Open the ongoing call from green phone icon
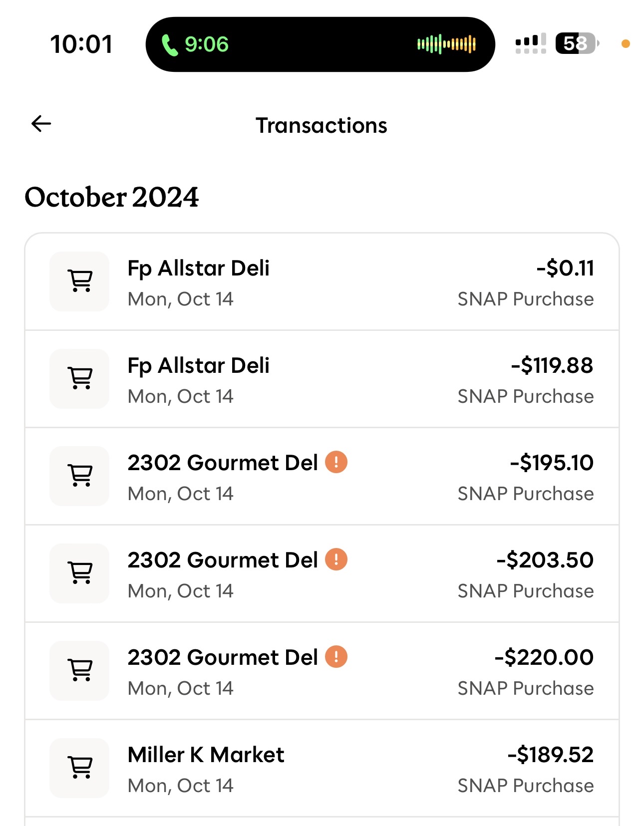The width and height of the screenshot is (644, 826). (170, 45)
